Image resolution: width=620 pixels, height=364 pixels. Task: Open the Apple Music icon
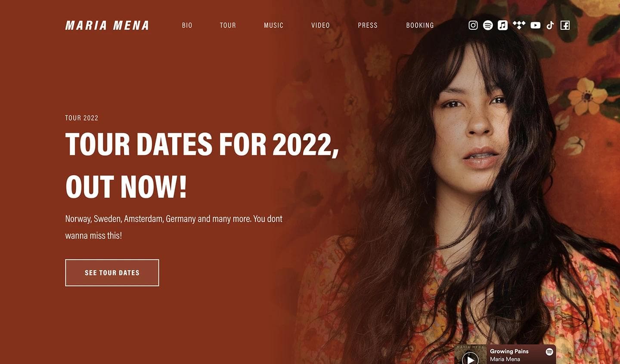click(503, 25)
